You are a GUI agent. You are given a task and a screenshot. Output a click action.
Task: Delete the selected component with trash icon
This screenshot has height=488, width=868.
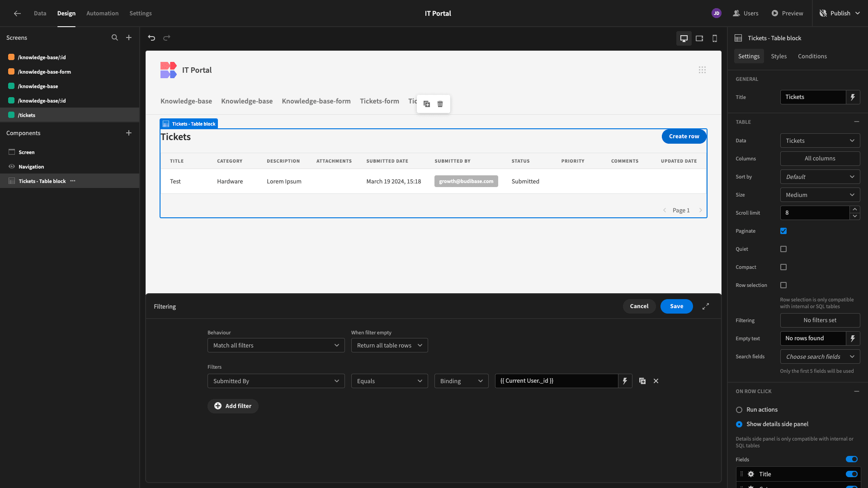pos(440,104)
